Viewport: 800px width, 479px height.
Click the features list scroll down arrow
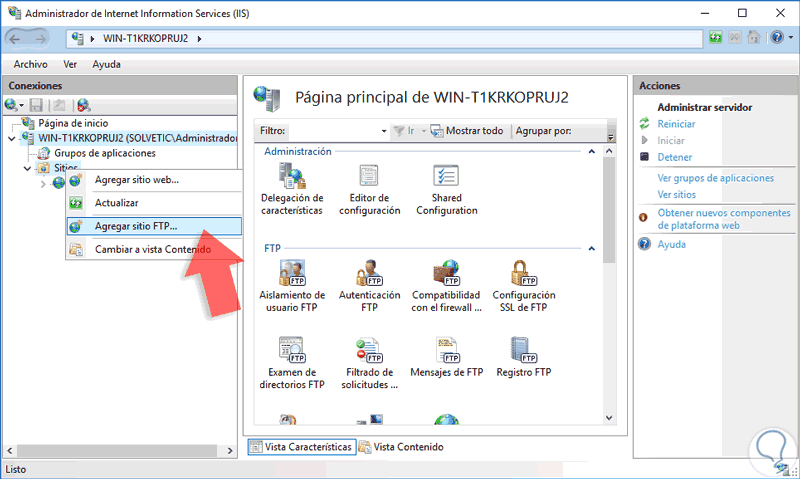pyautogui.click(x=609, y=418)
